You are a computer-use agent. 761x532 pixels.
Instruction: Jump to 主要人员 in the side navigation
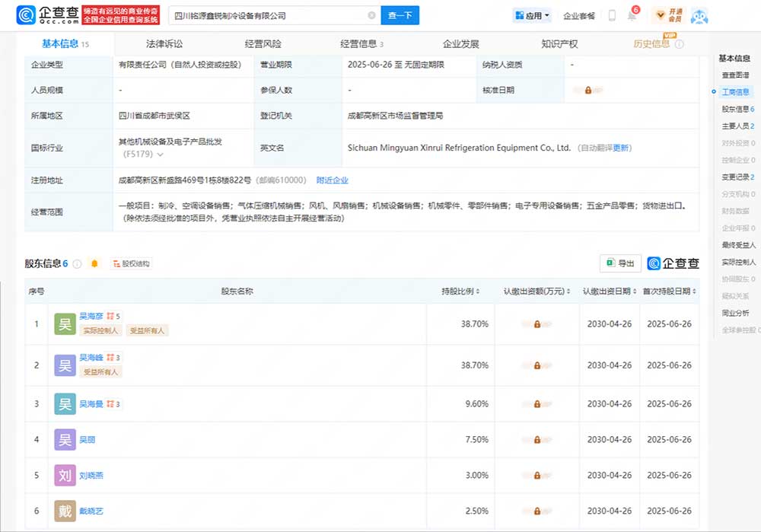point(736,126)
